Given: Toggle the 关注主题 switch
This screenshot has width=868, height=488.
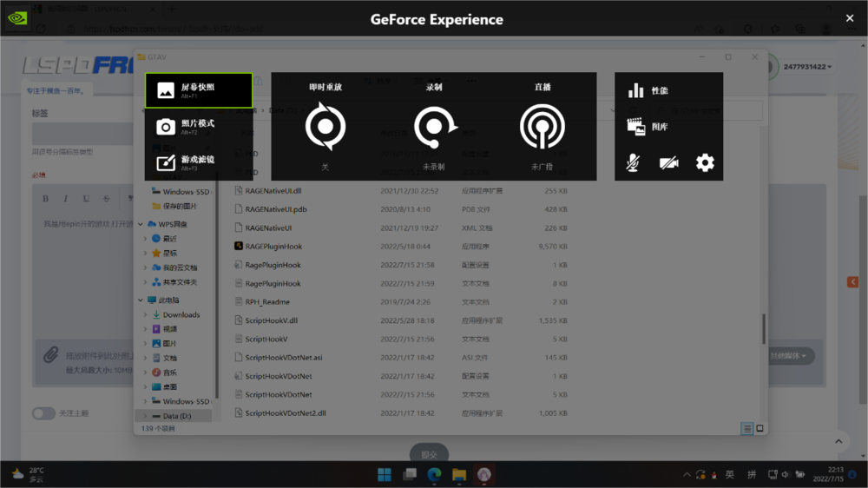Looking at the screenshot, I should coord(43,413).
